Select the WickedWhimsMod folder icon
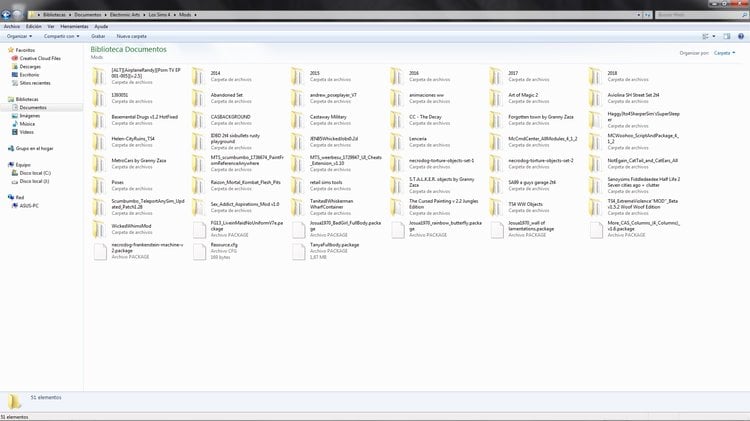Viewport: 750px width, 421px height. tap(99, 229)
